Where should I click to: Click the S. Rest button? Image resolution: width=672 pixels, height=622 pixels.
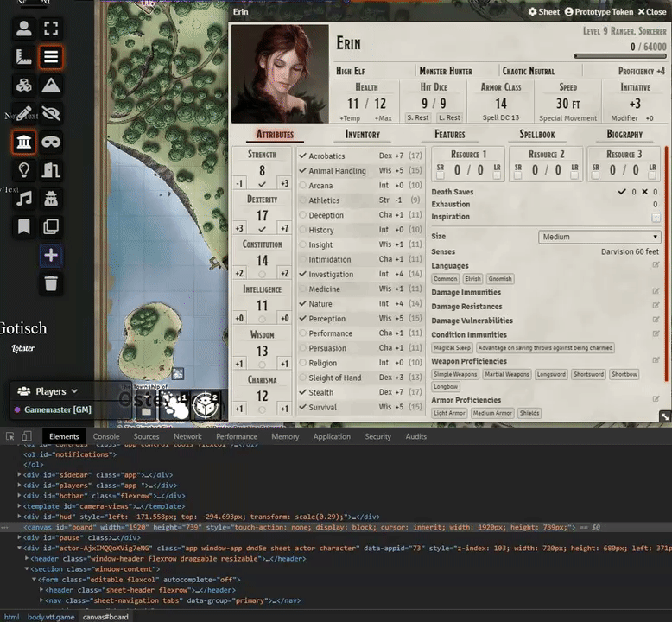pyautogui.click(x=418, y=117)
